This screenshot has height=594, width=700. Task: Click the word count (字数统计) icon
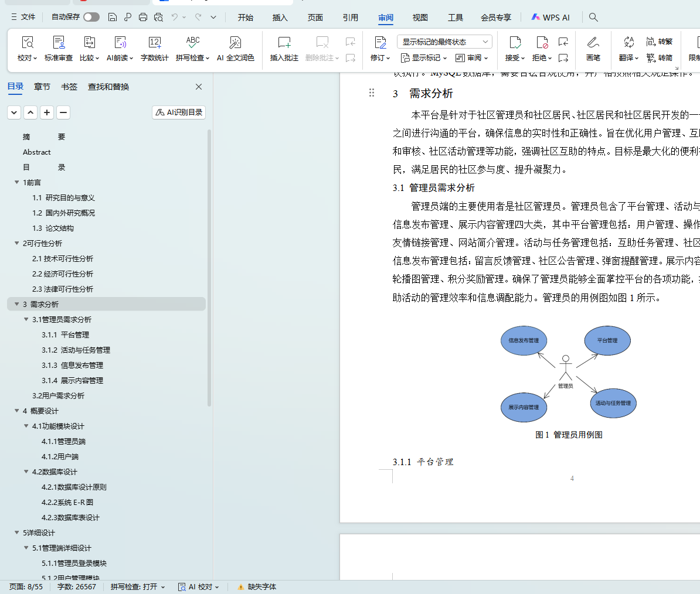tap(155, 43)
